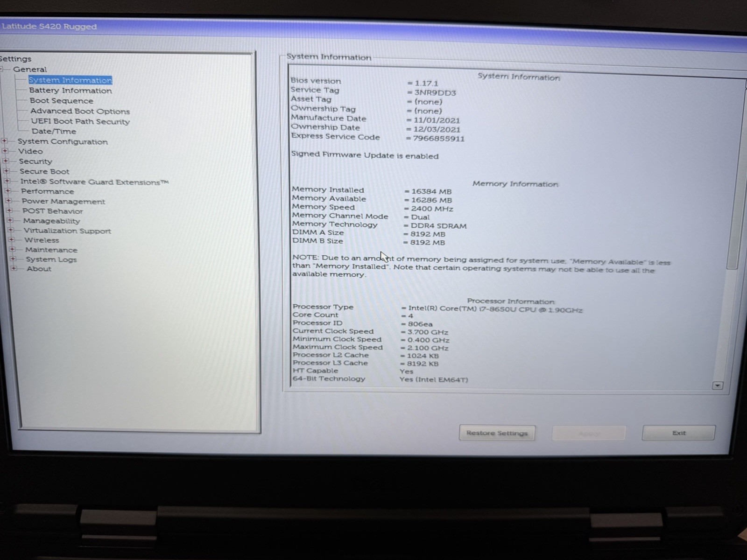
Task: Click the Ownership Date value 12/03/2021
Action: coord(437,130)
